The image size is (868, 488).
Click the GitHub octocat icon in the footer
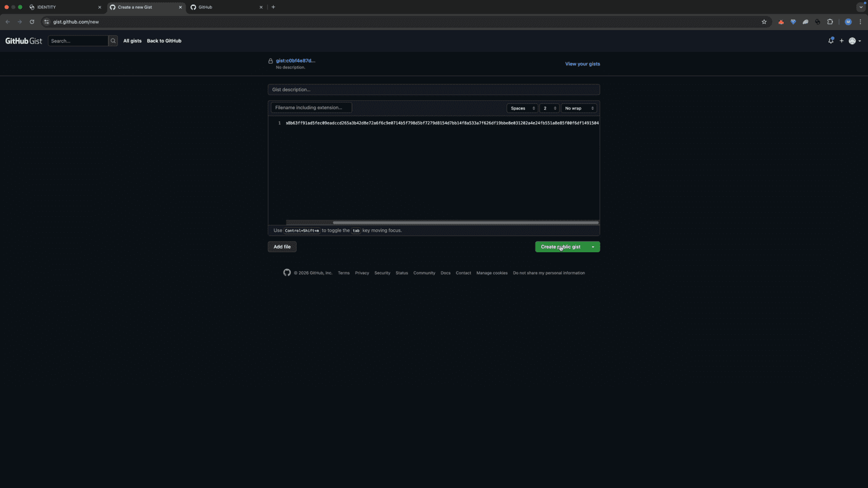click(287, 272)
